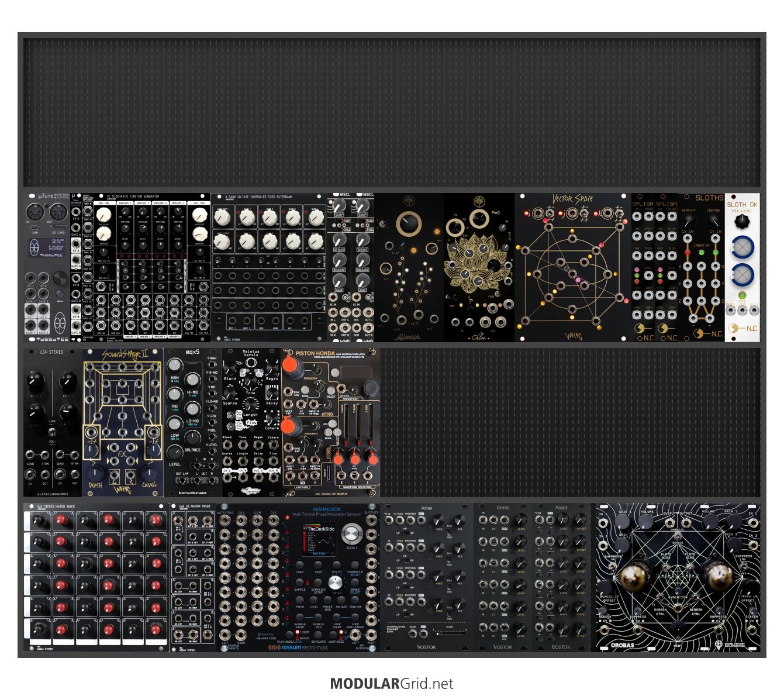Click the WORNG logo on Vector Space
The height and width of the screenshot is (696, 784).
point(574,336)
